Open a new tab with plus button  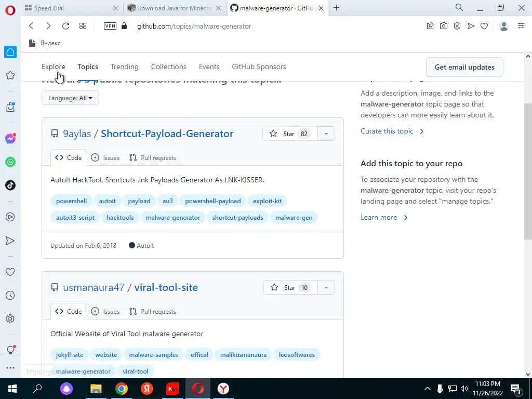click(x=336, y=8)
